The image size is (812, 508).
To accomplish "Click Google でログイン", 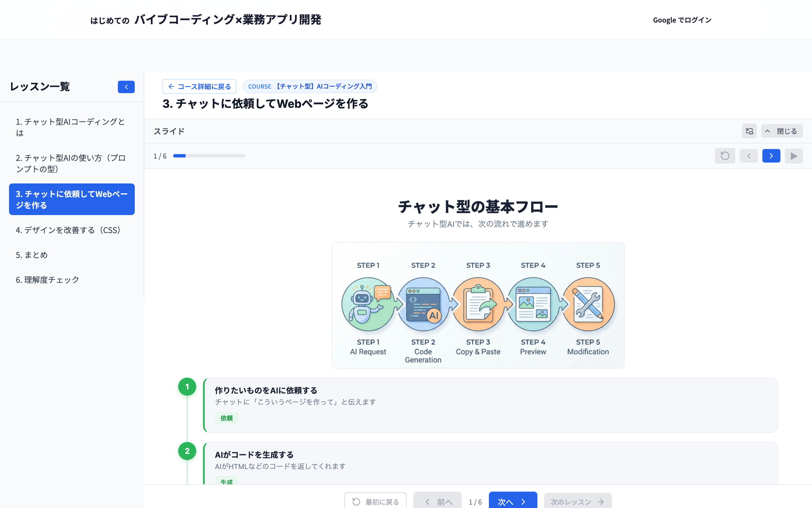I will click(x=682, y=20).
